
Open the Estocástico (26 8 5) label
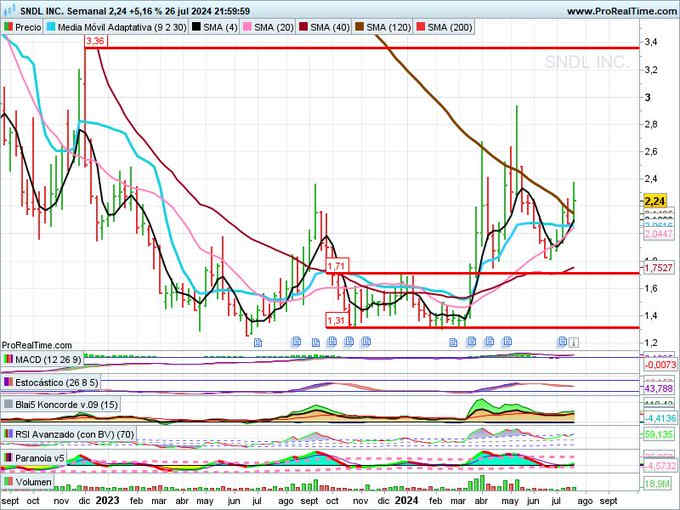tap(57, 382)
